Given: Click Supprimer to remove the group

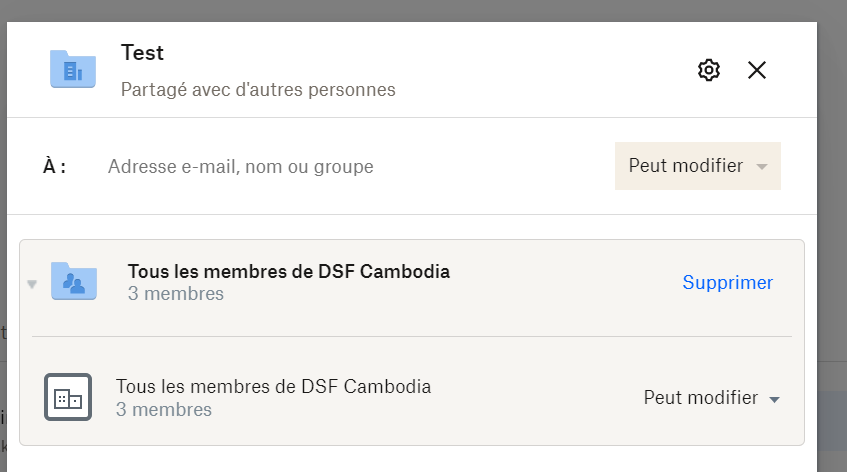Looking at the screenshot, I should (727, 283).
